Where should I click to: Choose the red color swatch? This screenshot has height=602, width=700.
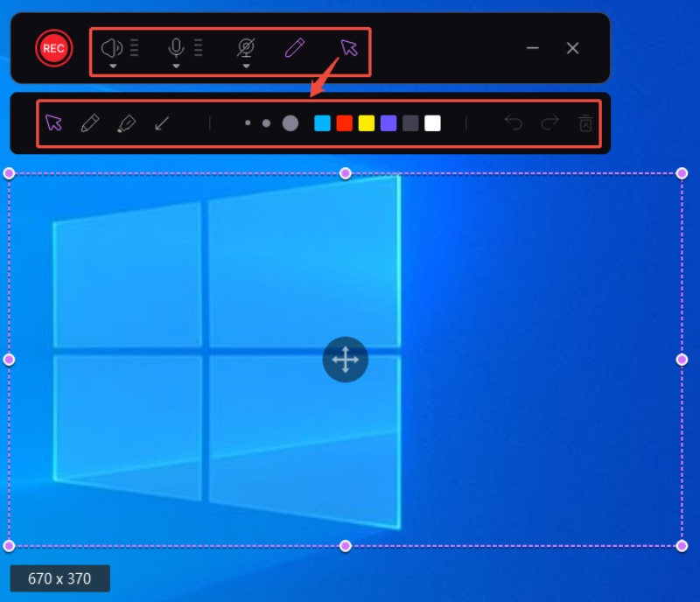[344, 123]
